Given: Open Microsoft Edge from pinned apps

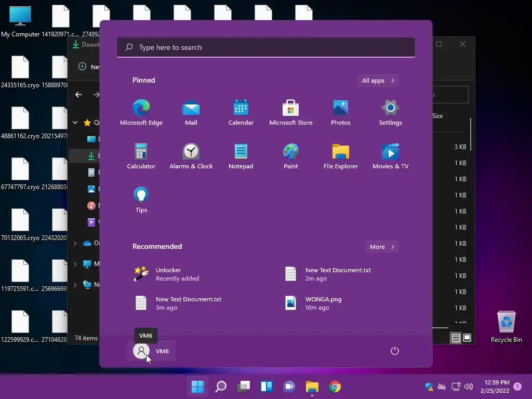Looking at the screenshot, I should point(141,113).
